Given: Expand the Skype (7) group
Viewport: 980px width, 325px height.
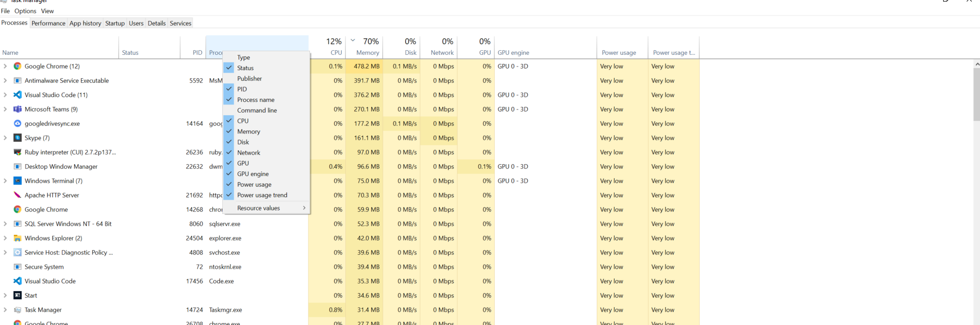Looking at the screenshot, I should point(5,138).
